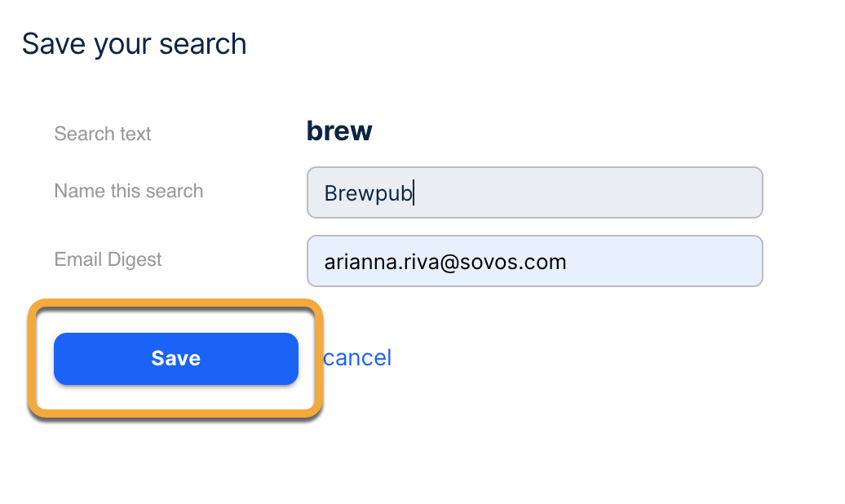Place cursor in the Brewpub text field
Screen dimensions: 845x504
pyautogui.click(x=534, y=193)
